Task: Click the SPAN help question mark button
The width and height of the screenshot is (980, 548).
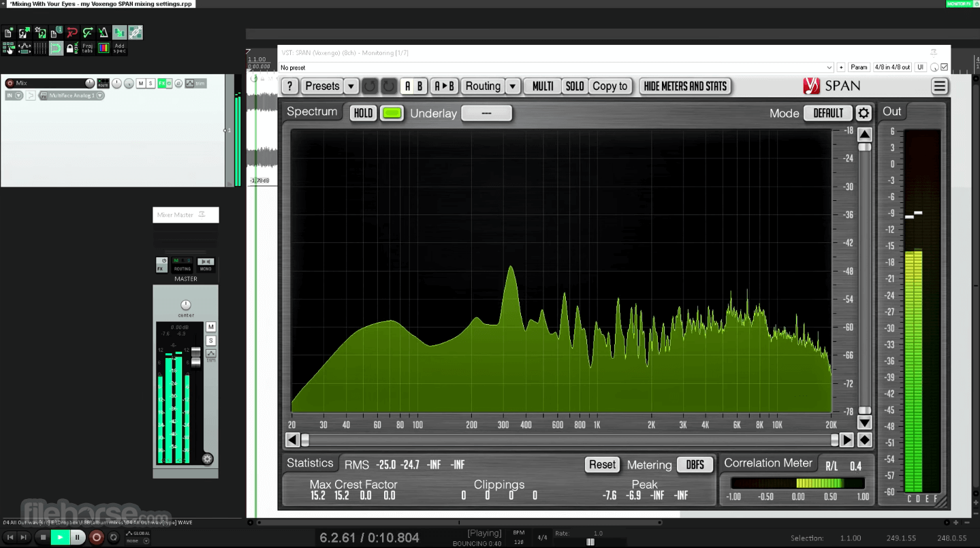Action: click(289, 86)
